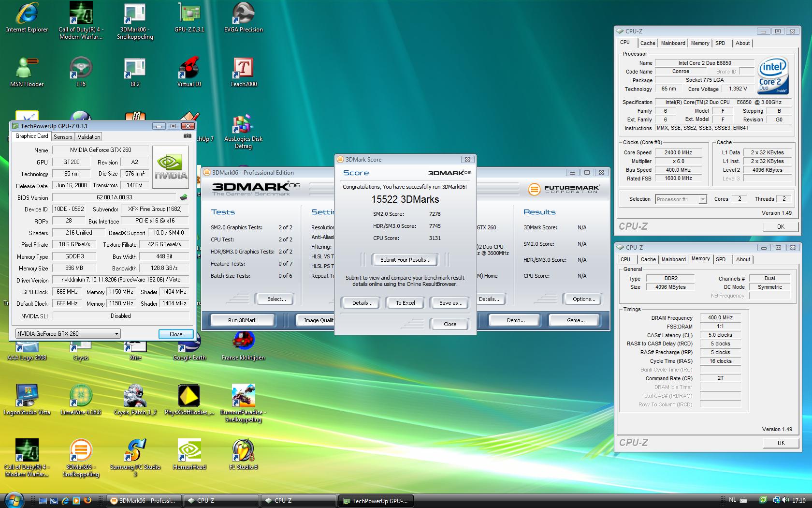Open CPU tab in bottom CPU-Z window
This screenshot has width=812, height=508.
[x=625, y=259]
